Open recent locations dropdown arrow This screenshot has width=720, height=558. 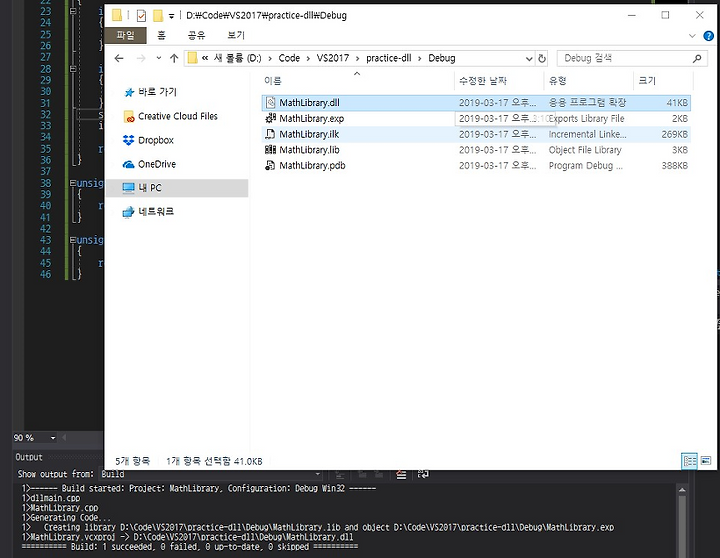click(x=158, y=58)
